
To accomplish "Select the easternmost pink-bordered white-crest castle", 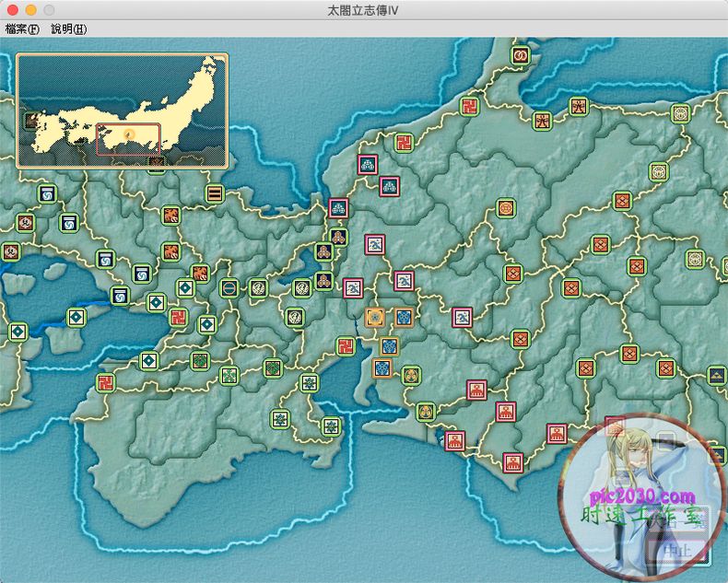I will (x=462, y=318).
